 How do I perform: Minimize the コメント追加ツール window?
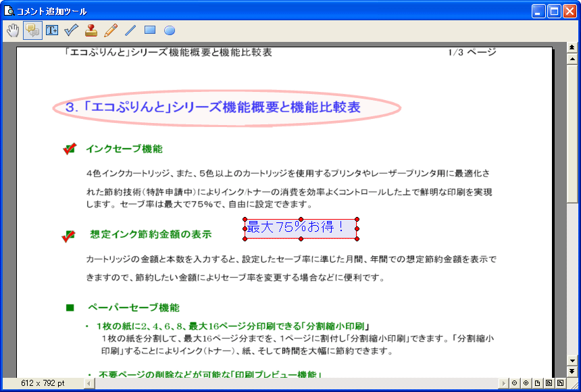[x=538, y=11]
